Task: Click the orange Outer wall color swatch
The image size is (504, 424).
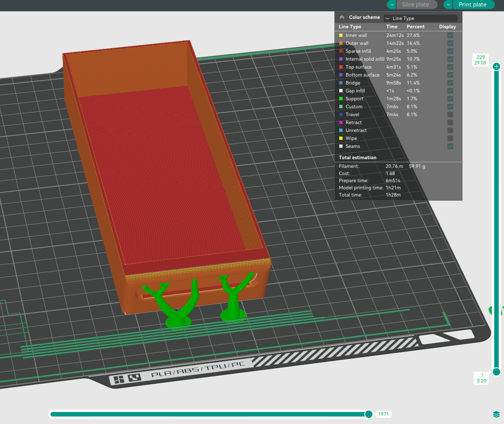Action: point(341,43)
